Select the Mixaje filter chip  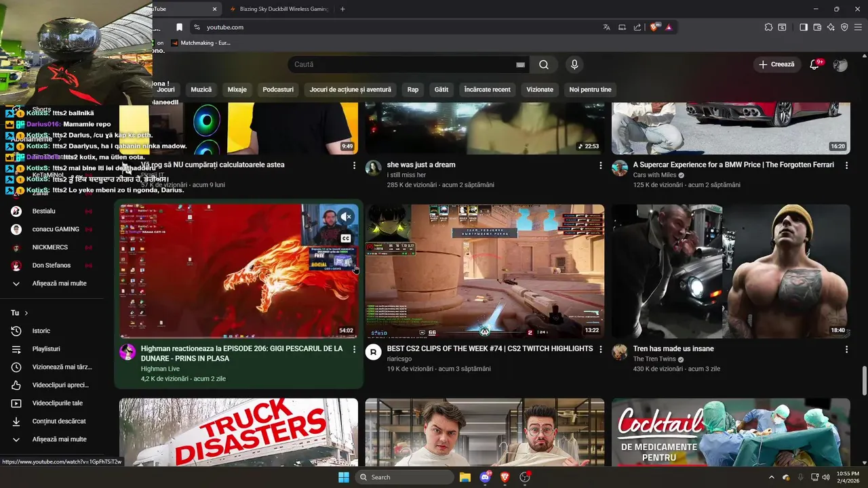point(237,89)
